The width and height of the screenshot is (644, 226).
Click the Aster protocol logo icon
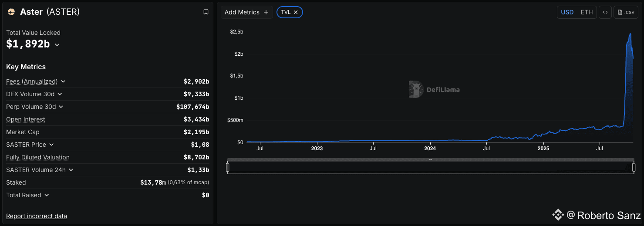11,12
